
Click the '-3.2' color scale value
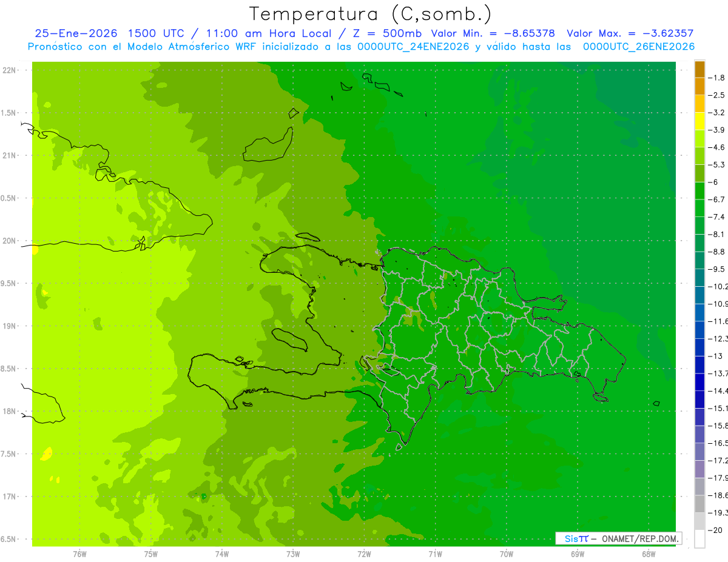coord(716,113)
